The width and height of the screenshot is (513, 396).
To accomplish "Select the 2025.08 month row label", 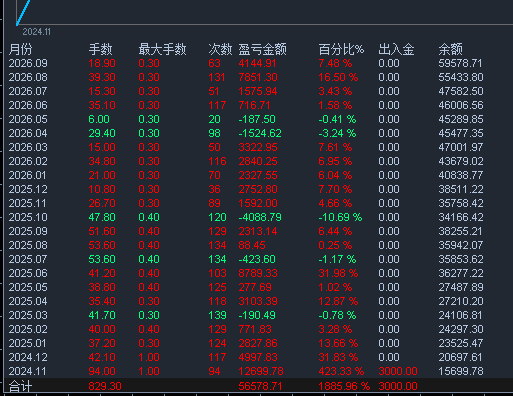I will pyautogui.click(x=28, y=245).
